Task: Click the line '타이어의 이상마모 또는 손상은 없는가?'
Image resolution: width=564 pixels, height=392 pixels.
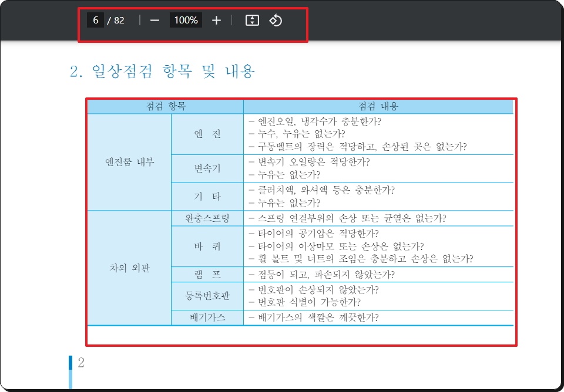Action: [x=336, y=246]
